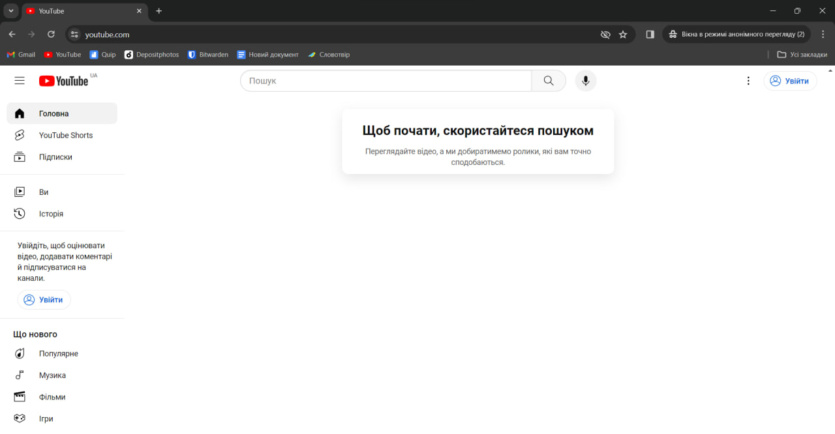835x434 pixels.
Task: Open the Ви section in sidebar
Action: pos(62,192)
